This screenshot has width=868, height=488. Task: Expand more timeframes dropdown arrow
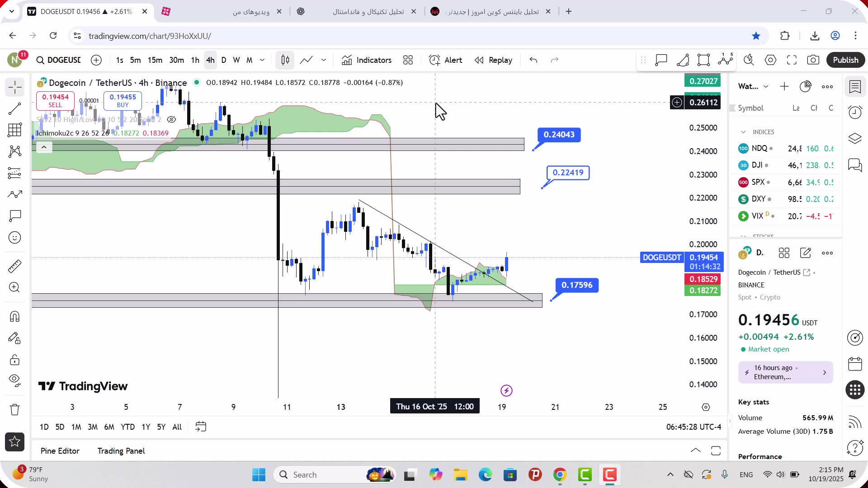(262, 60)
